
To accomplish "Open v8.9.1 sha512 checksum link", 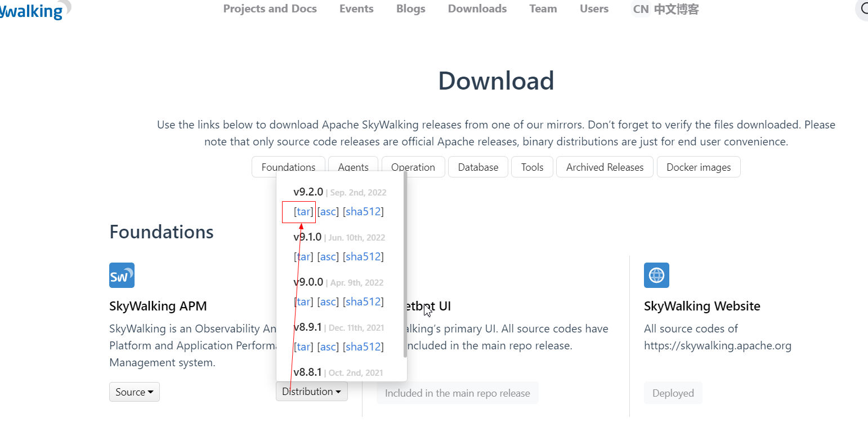I will [363, 347].
